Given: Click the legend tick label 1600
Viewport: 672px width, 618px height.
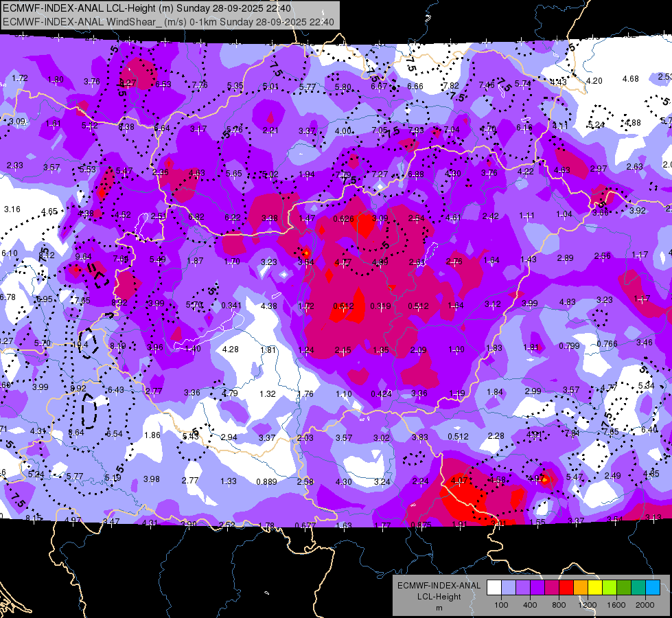Looking at the screenshot, I should point(616,605).
